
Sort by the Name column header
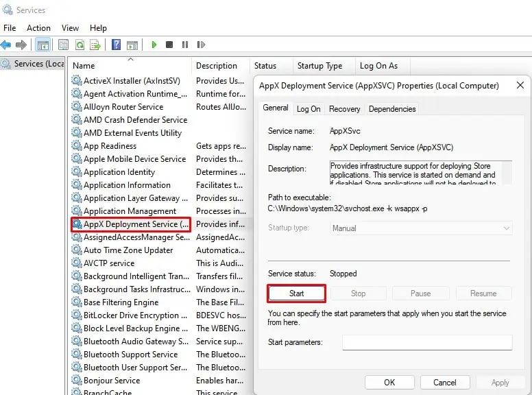[x=130, y=66]
